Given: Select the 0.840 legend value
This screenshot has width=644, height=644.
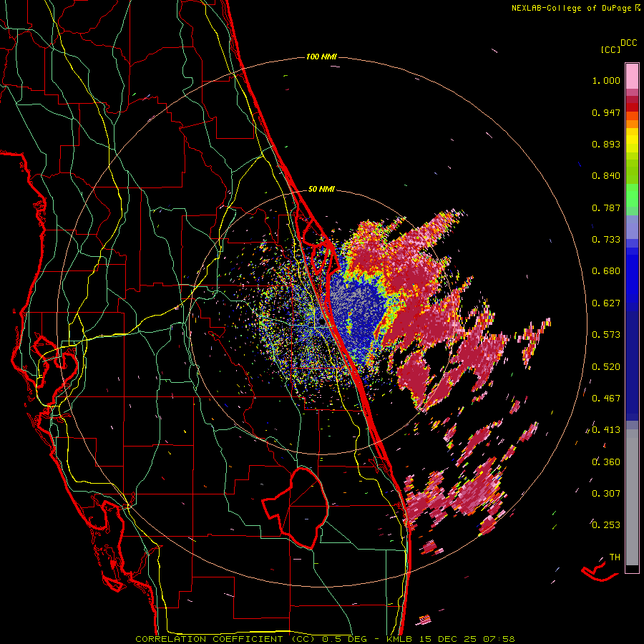Looking at the screenshot, I should click(x=606, y=176).
